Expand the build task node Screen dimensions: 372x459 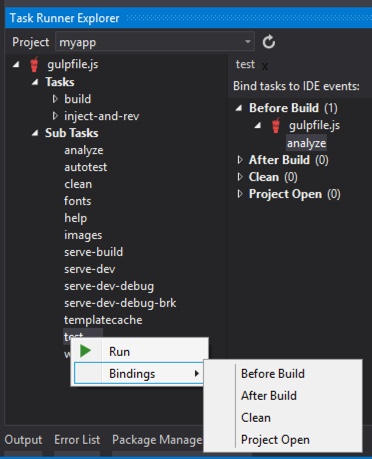[55, 99]
